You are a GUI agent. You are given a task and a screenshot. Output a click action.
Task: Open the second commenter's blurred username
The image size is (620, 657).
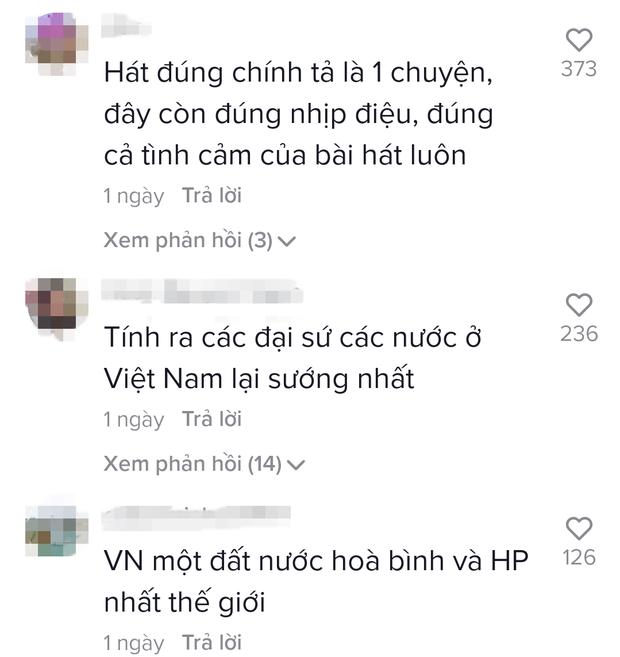[202, 290]
